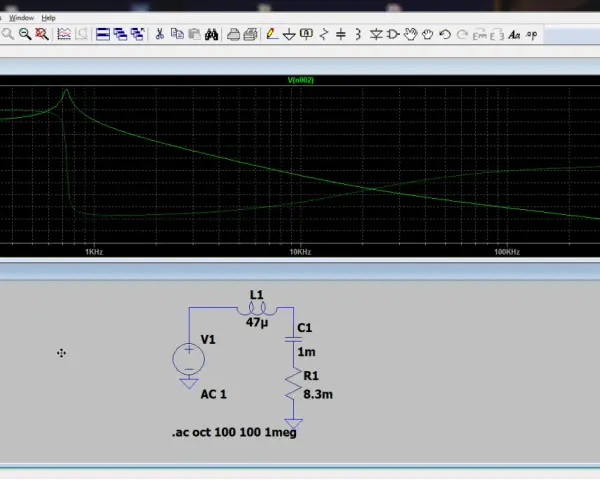Select the Zoom full extents icon

(42, 34)
